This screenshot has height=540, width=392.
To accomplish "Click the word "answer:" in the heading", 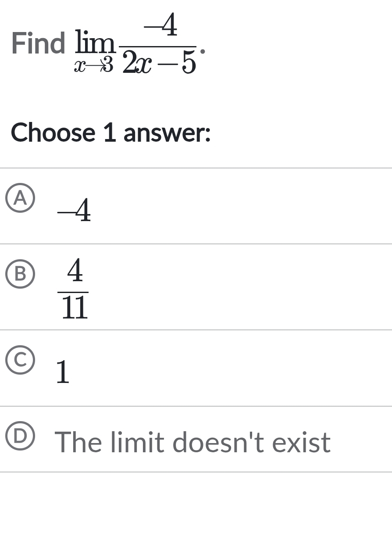I will pyautogui.click(x=167, y=132).
